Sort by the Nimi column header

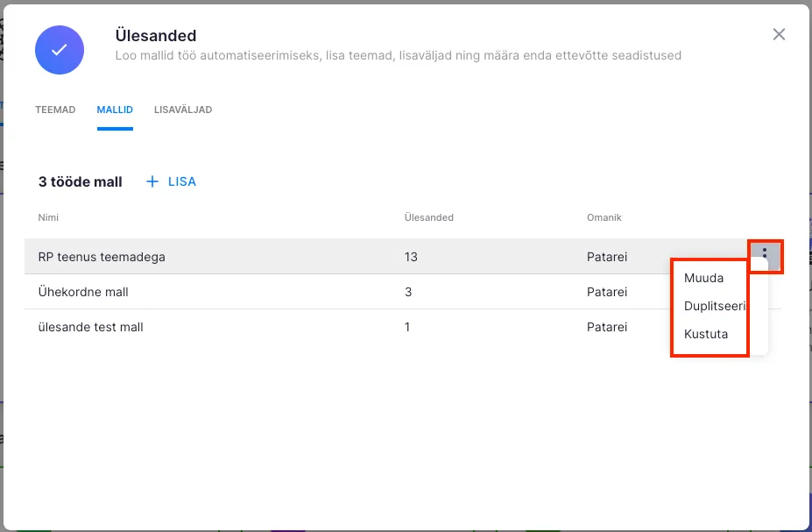point(48,217)
